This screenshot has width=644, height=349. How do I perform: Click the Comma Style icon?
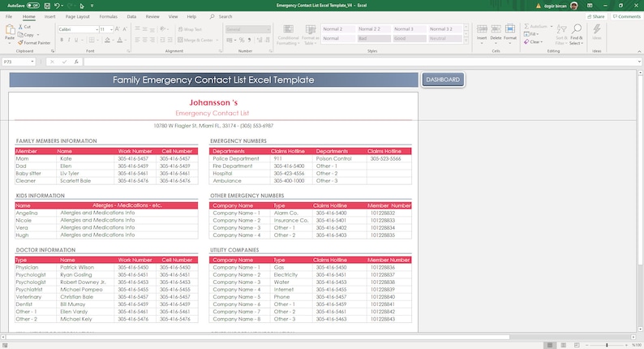pos(249,40)
